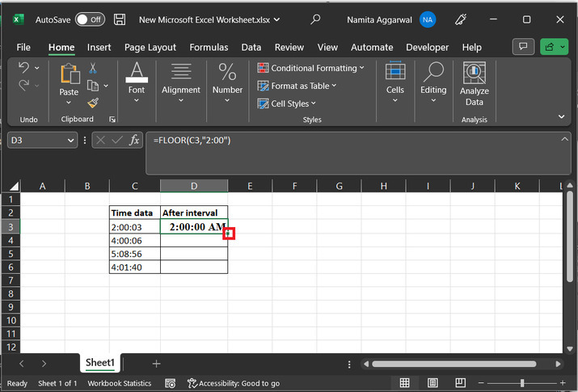Click Workbook Statistics in status bar
This screenshot has width=578, height=392.
(120, 383)
